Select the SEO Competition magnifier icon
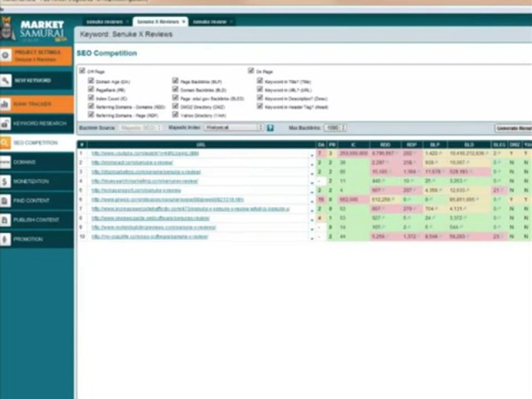Image resolution: width=532 pixels, height=399 pixels. tap(5, 143)
